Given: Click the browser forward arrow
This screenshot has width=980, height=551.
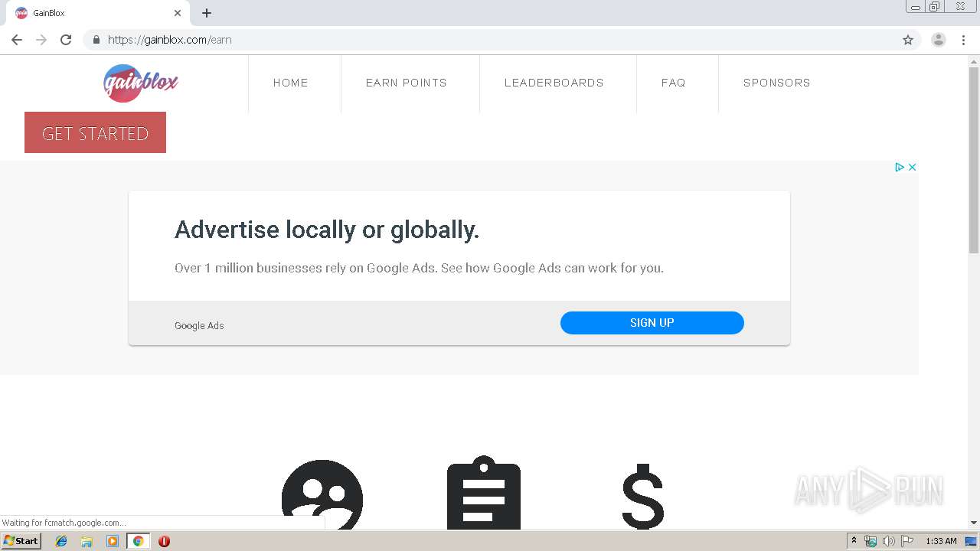Looking at the screenshot, I should click(41, 40).
